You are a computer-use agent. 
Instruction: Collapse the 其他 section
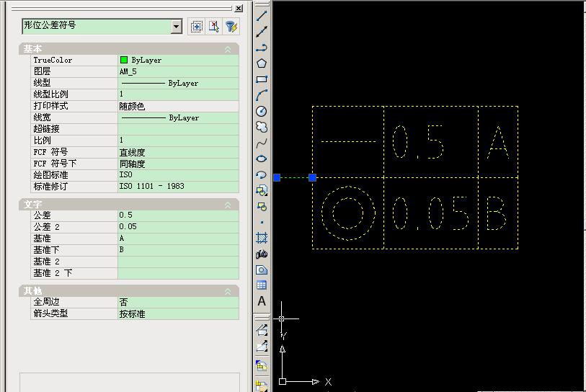tap(228, 291)
